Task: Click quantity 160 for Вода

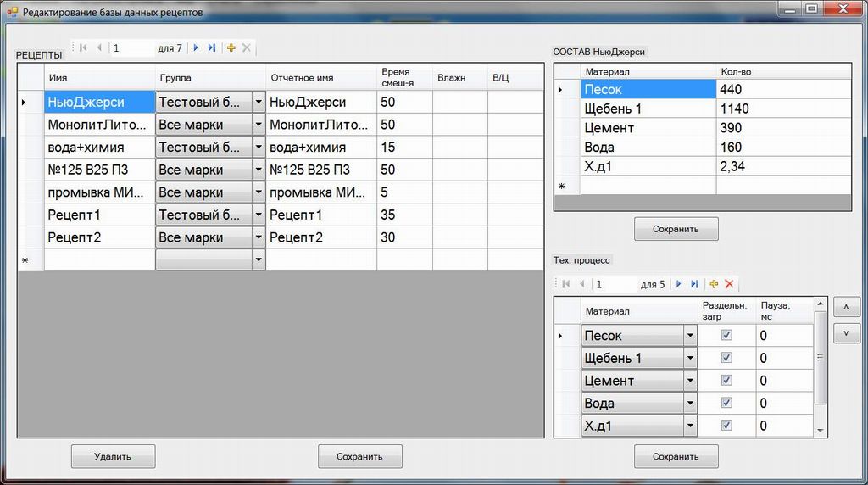Action: pyautogui.click(x=784, y=148)
